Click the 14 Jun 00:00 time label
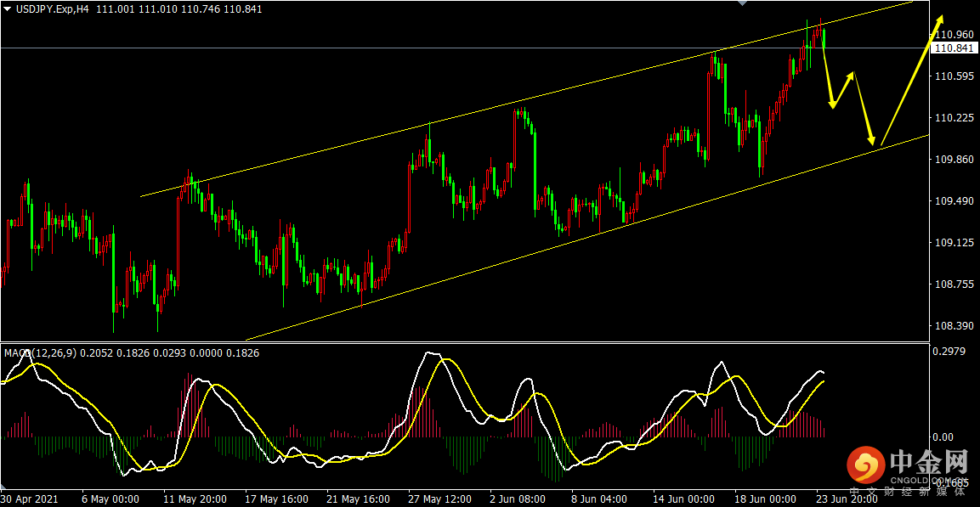The width and height of the screenshot is (980, 507). click(683, 500)
